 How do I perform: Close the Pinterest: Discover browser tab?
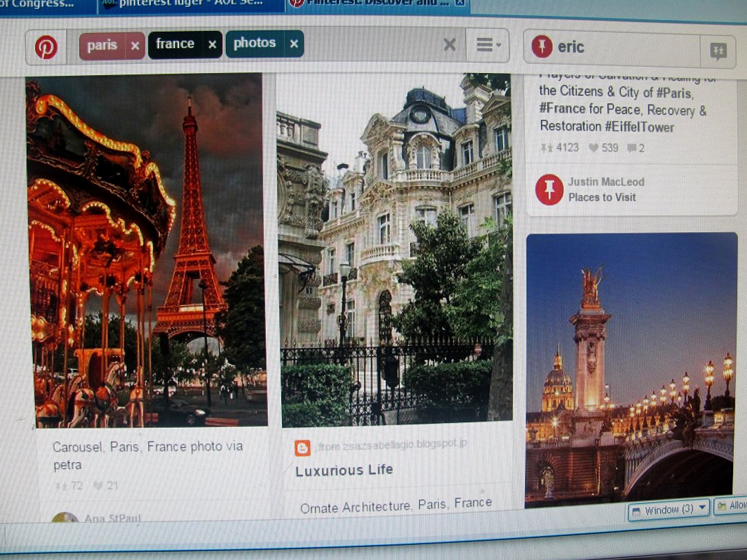[460, 3]
